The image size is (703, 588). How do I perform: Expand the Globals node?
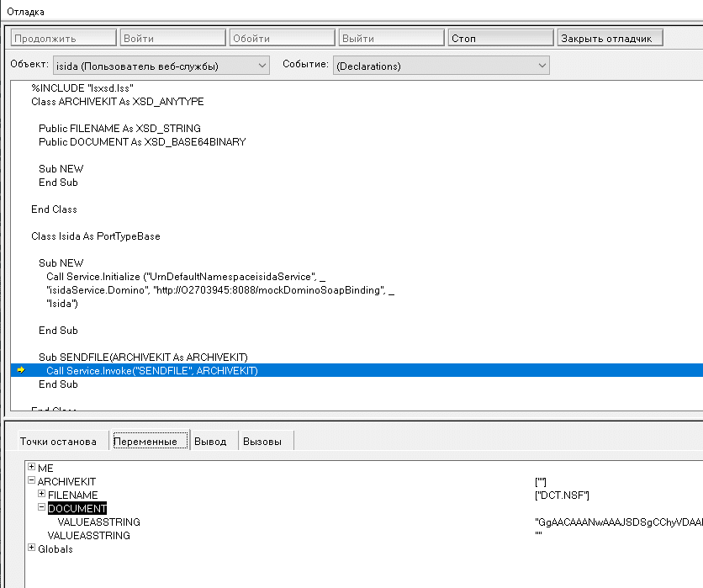click(x=32, y=548)
